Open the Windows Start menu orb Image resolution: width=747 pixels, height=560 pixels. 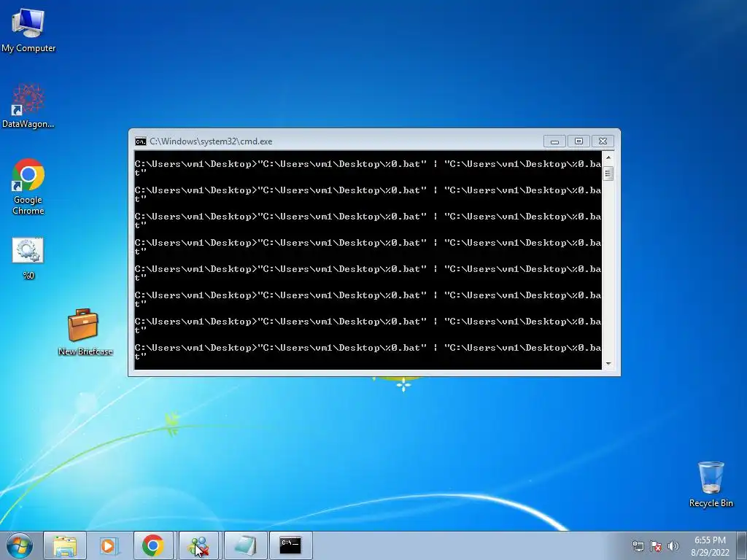coord(20,545)
